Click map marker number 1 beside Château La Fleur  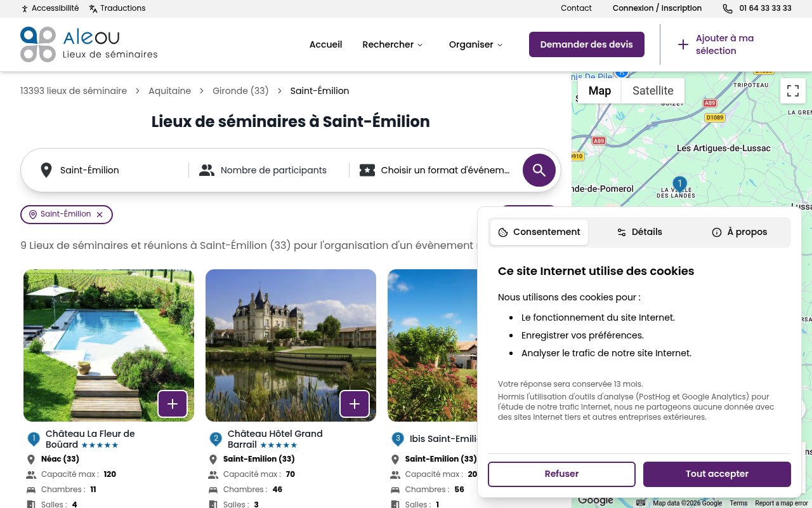click(x=34, y=439)
